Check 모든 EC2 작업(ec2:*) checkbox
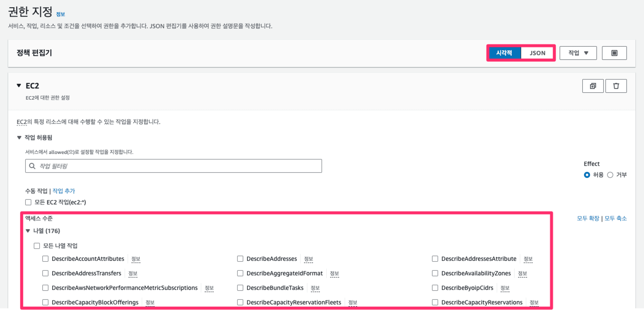The width and height of the screenshot is (644, 310). coord(28,202)
